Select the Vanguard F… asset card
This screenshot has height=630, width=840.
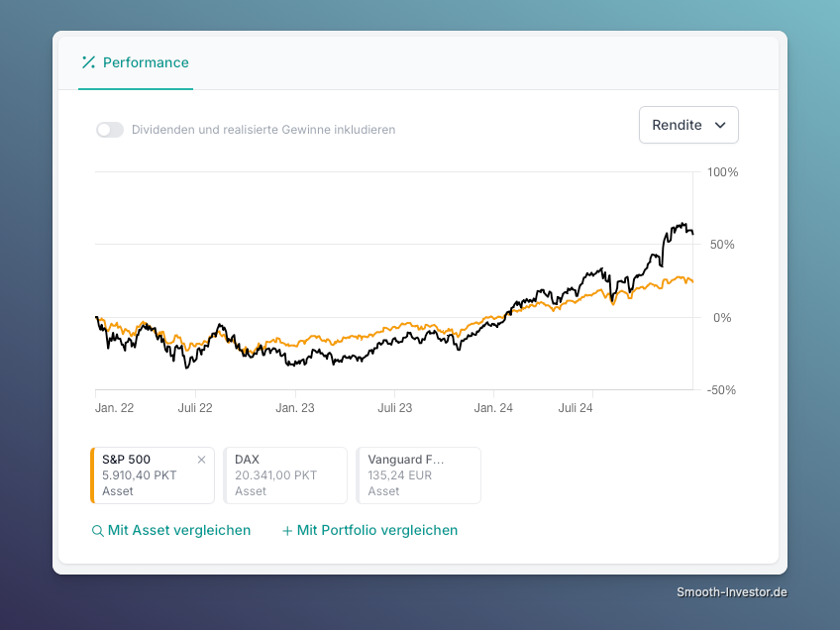[418, 475]
